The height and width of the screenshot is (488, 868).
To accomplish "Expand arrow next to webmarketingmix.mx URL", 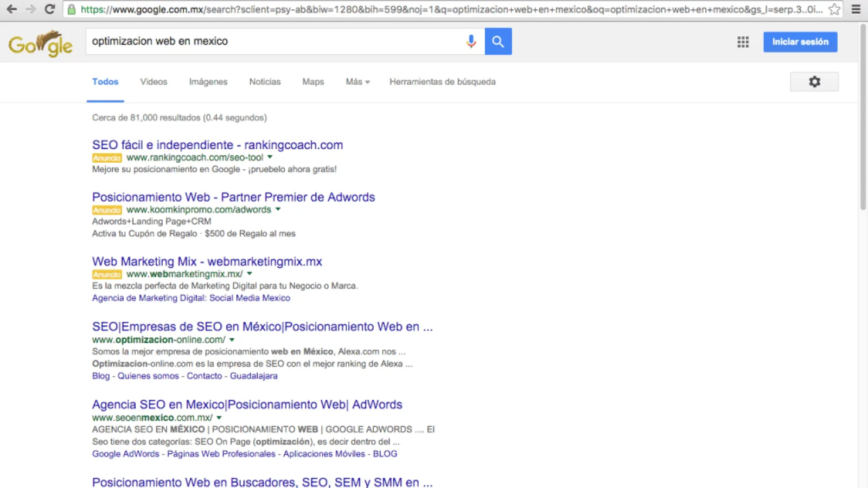I will click(250, 274).
